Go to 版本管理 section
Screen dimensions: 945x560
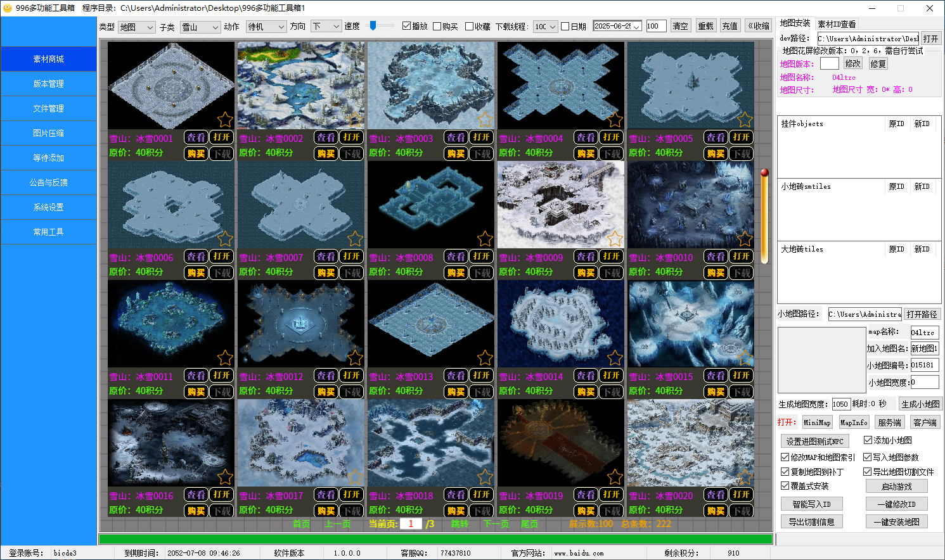(49, 84)
